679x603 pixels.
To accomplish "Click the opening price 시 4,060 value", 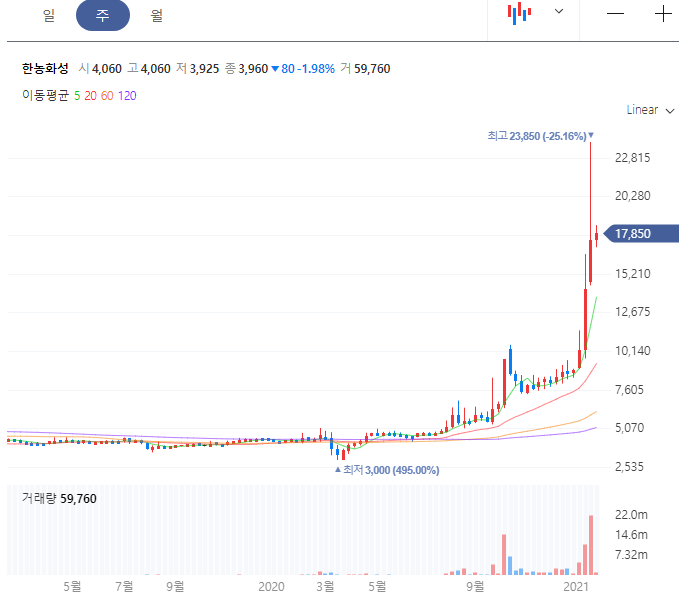I will 100,68.
